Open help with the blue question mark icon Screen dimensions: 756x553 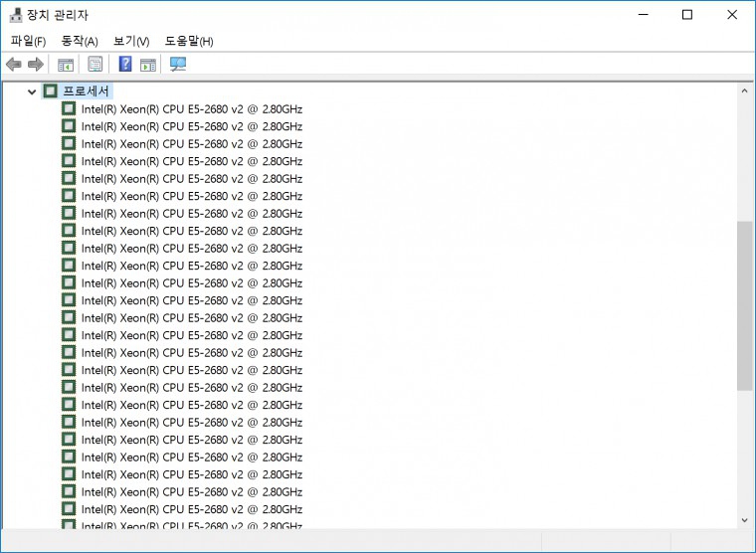[x=125, y=64]
